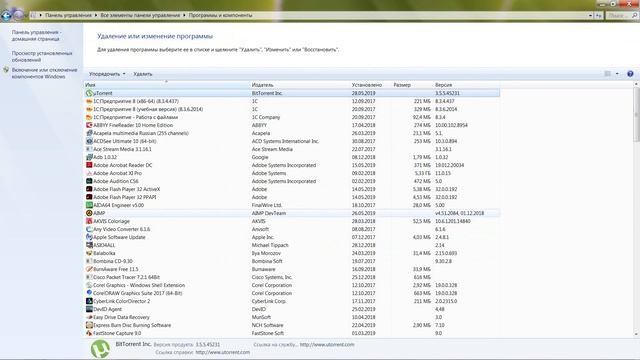Click the Удалить toolbar button

(143, 74)
